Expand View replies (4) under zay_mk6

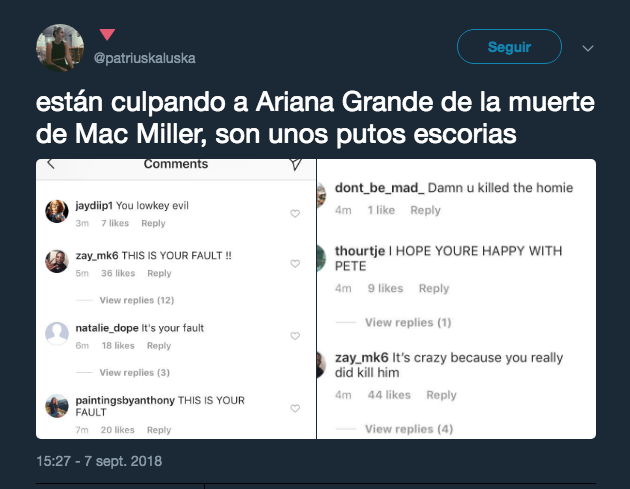point(409,429)
